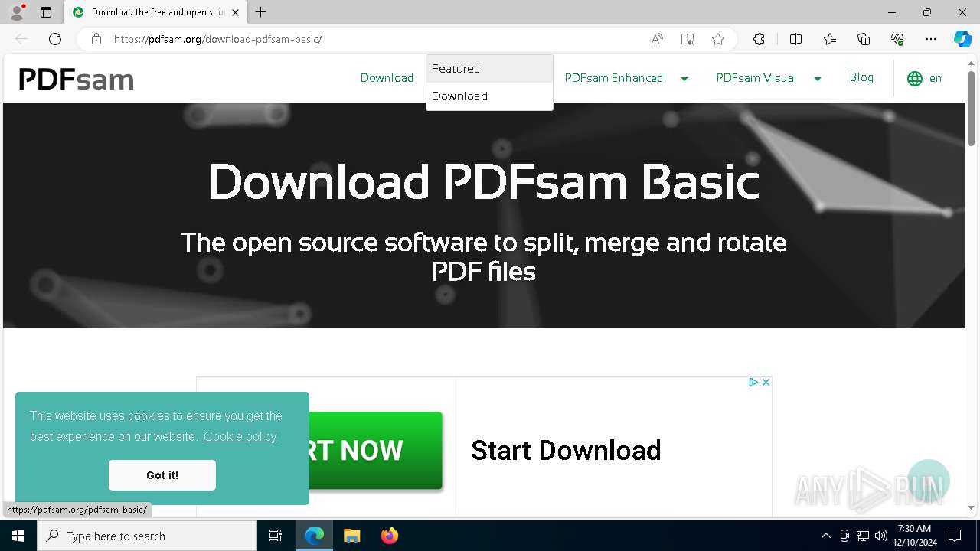Open the PDFsam Visual nav item
980x551 pixels.
coord(756,78)
